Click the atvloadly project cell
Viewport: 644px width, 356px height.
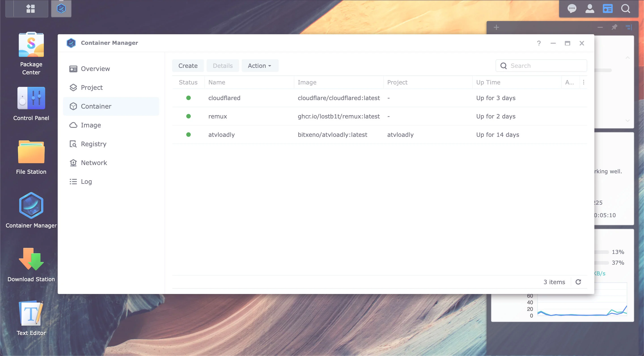(x=400, y=135)
